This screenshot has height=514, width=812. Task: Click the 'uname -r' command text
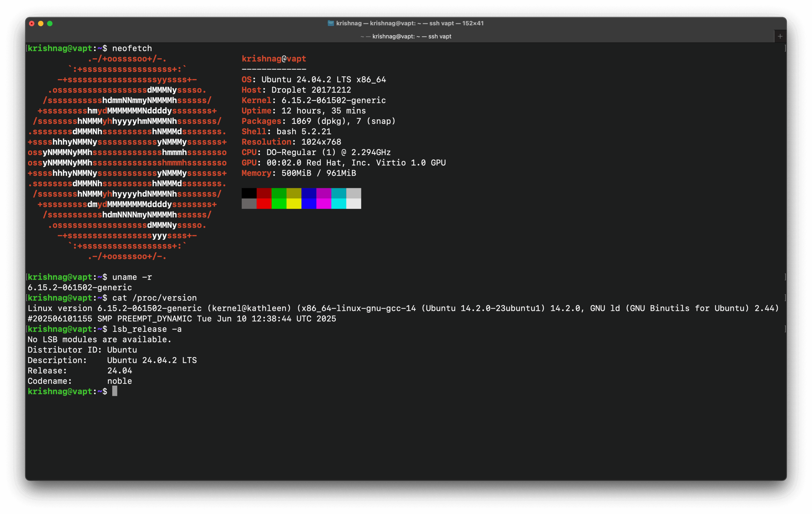tap(132, 277)
